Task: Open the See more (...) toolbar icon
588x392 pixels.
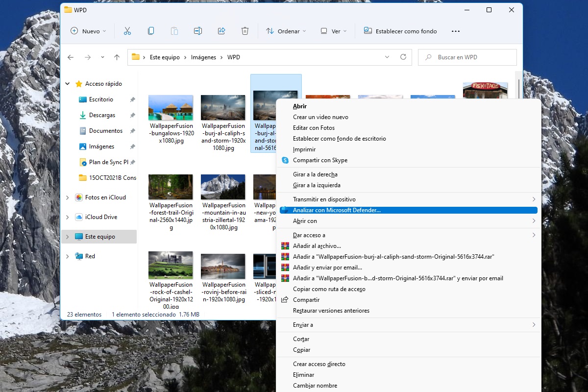Action: (455, 30)
